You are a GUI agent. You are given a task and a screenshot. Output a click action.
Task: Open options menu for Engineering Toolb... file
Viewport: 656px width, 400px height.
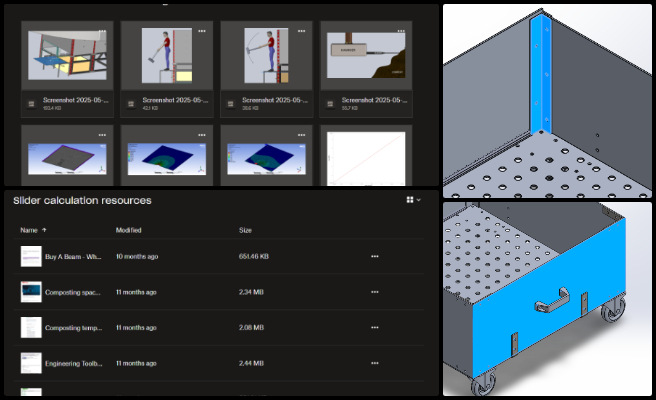[x=374, y=363]
